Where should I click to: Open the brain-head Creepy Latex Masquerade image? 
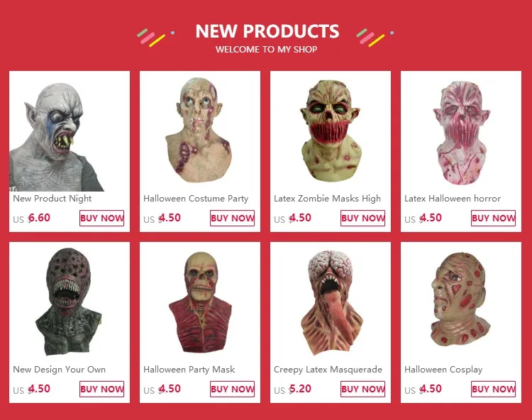[331, 302]
